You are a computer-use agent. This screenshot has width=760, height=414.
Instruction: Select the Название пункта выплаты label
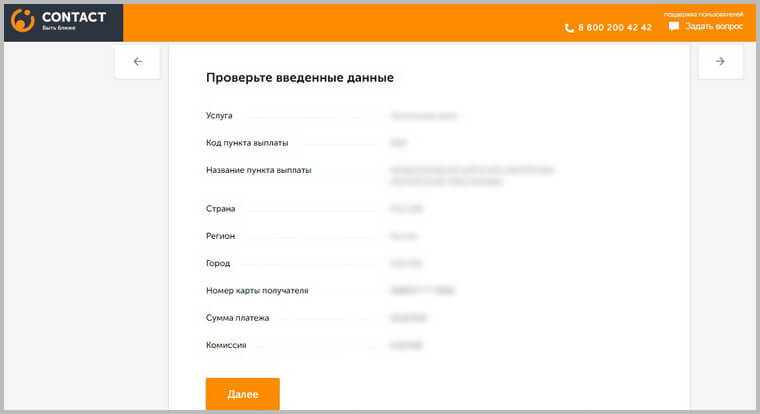tap(258, 170)
